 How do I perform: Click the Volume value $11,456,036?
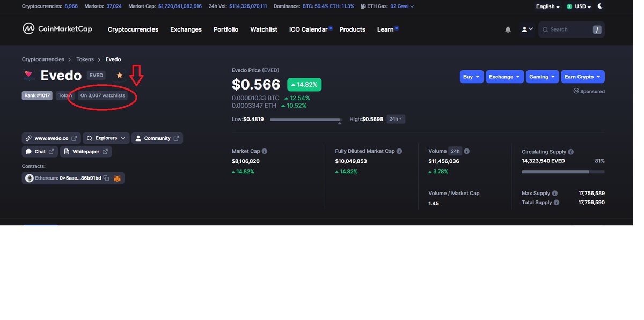click(444, 161)
